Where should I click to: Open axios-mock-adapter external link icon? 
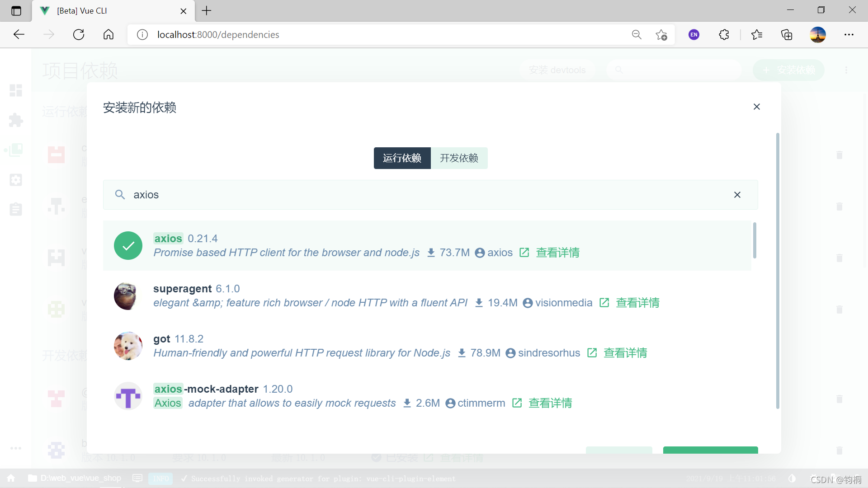point(517,403)
